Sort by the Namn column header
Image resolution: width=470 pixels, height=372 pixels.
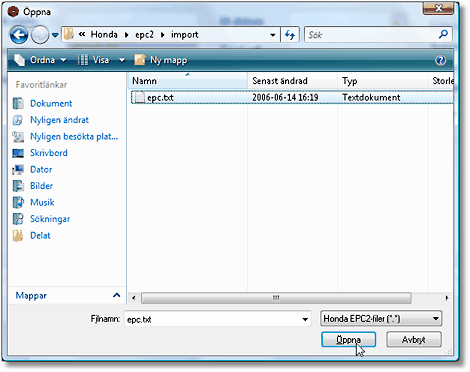(188, 81)
